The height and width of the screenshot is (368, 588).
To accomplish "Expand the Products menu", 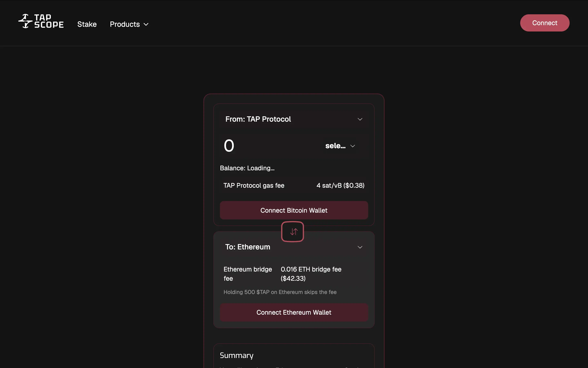I will [x=129, y=24].
